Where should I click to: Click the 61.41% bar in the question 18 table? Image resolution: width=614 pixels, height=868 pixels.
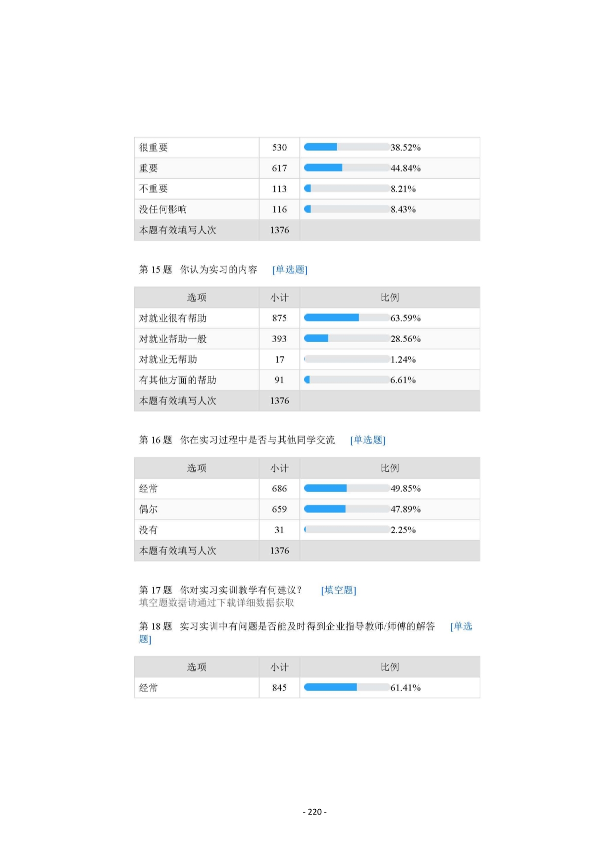click(346, 687)
